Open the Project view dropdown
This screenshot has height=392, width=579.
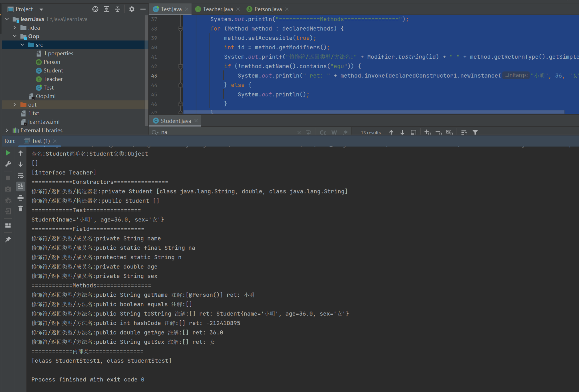click(x=41, y=9)
